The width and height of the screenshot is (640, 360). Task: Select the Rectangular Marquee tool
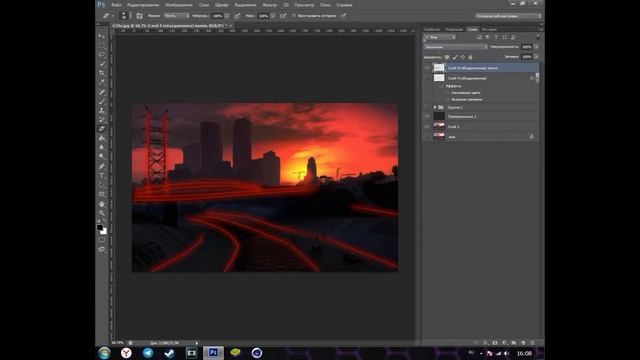point(102,45)
